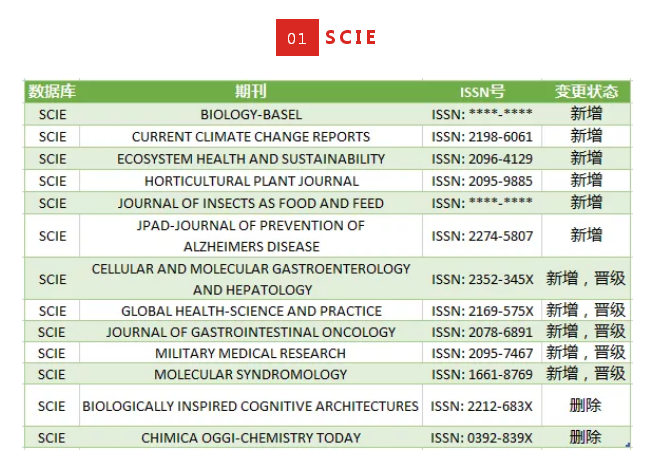Select the MOLECULAR SYNDROMOLOGY journal cell
Image resolution: width=652 pixels, height=461 pixels.
(x=251, y=374)
